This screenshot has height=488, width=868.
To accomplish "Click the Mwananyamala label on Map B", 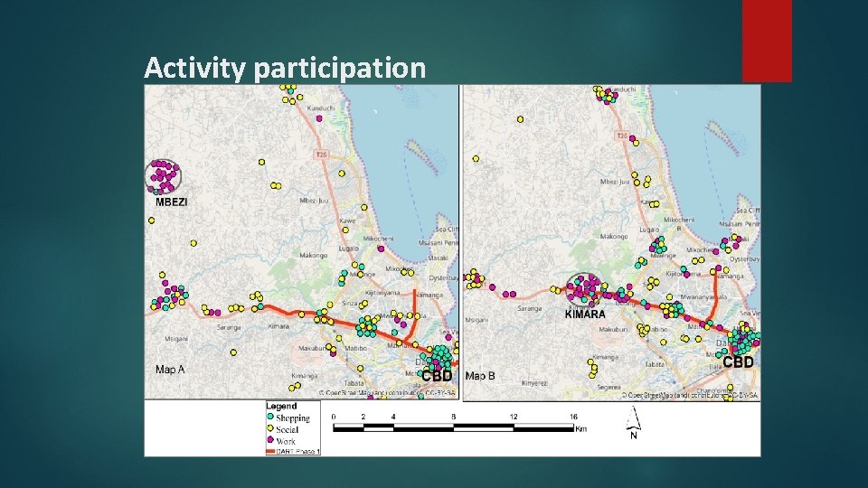I will click(703, 297).
